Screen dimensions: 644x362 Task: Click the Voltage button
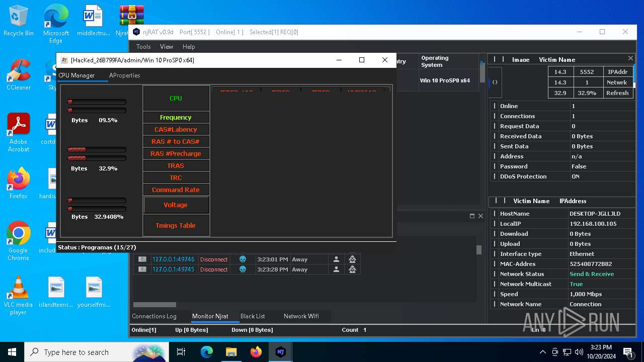(x=176, y=205)
